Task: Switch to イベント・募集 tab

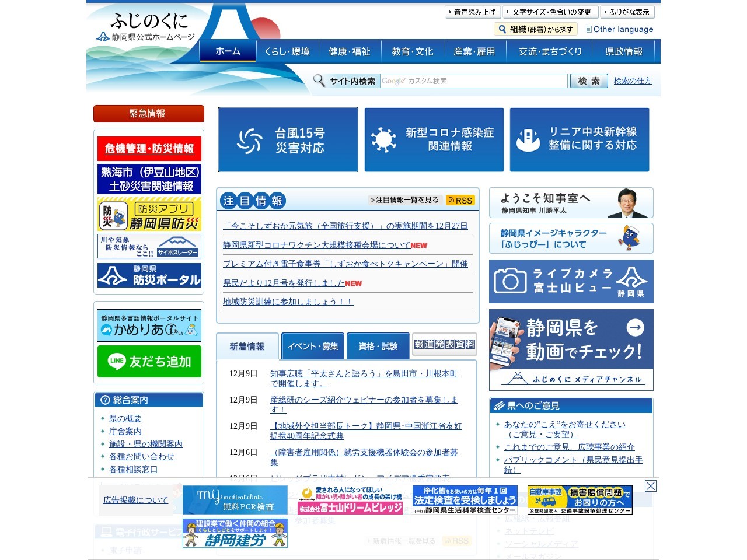Action: 313,346
